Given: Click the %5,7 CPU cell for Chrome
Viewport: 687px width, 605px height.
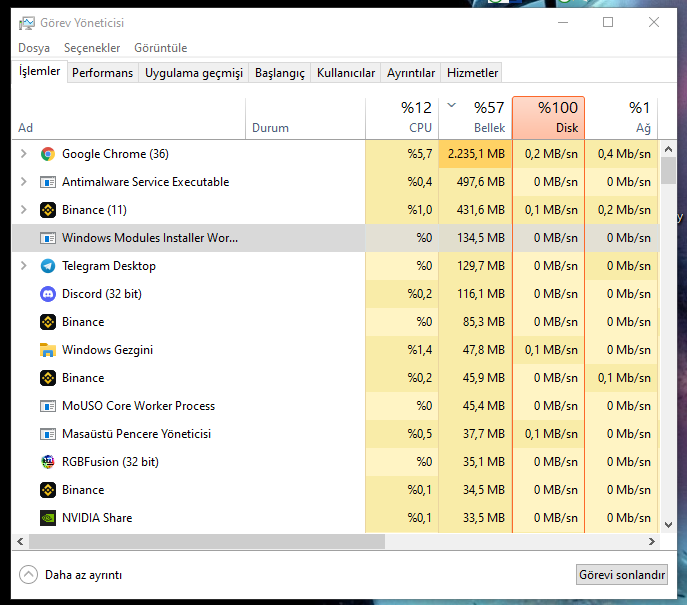Looking at the screenshot, I should click(402, 154).
